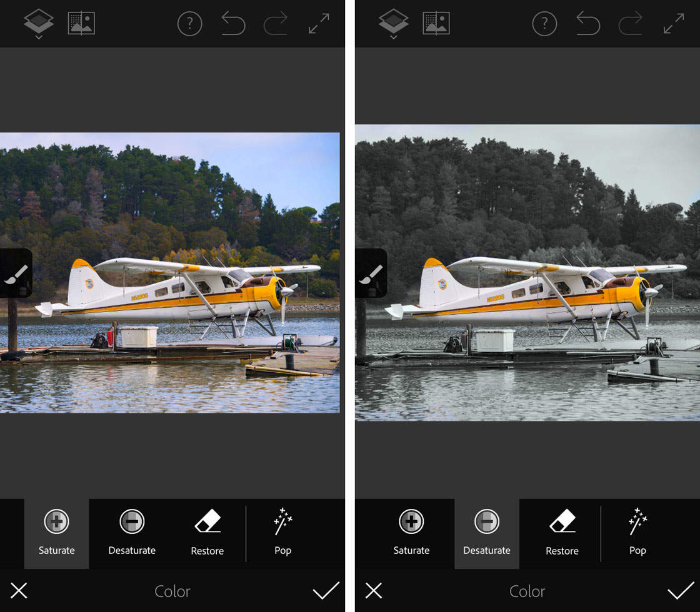Enter fullscreen view with the expand arrows
The height and width of the screenshot is (612, 700).
[319, 24]
